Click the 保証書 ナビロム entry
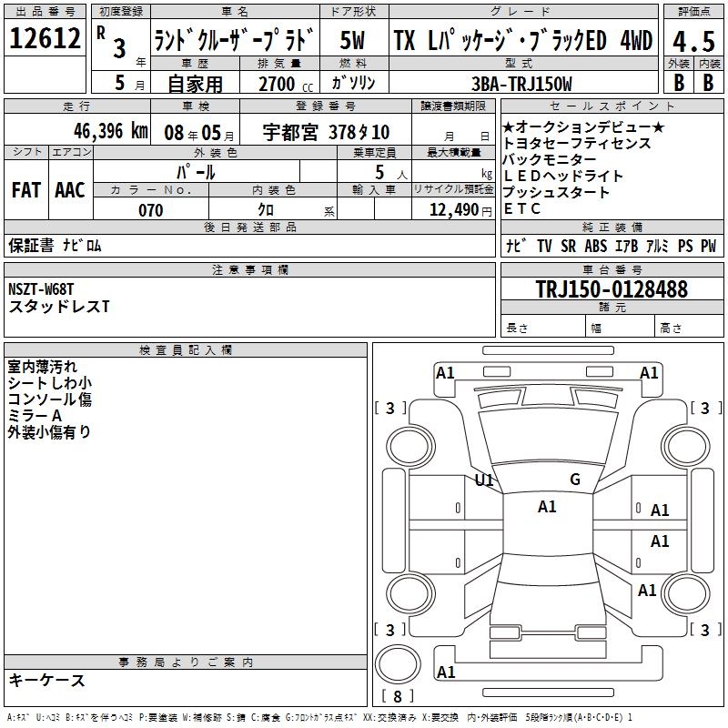 [x=55, y=245]
